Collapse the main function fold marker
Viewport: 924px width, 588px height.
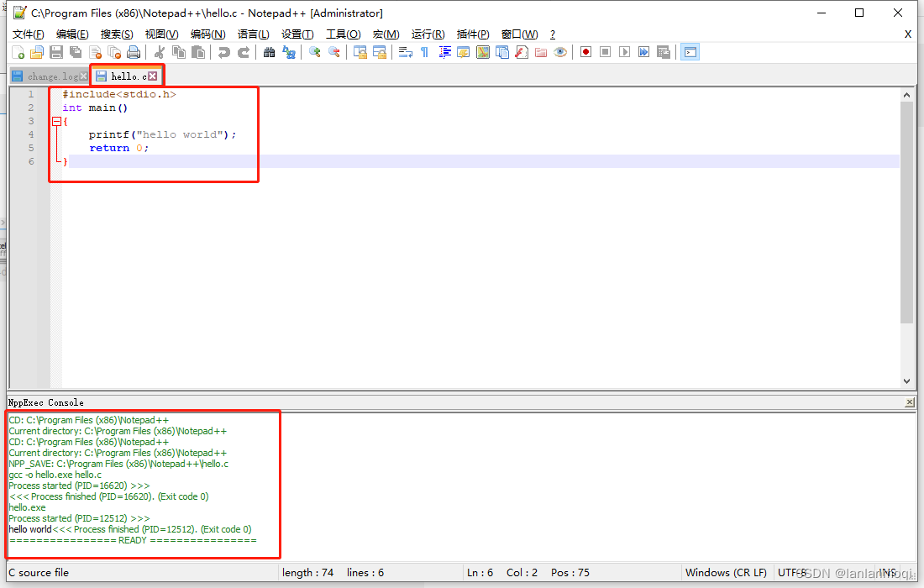pos(56,121)
